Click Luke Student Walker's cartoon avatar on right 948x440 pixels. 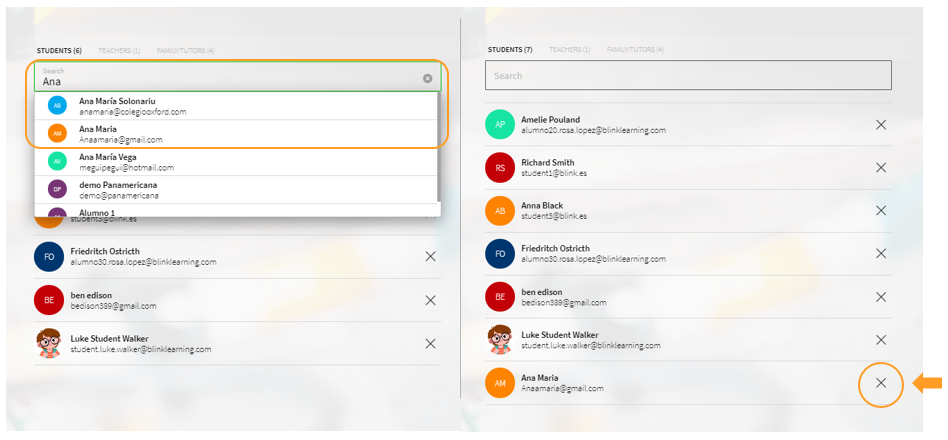499,340
